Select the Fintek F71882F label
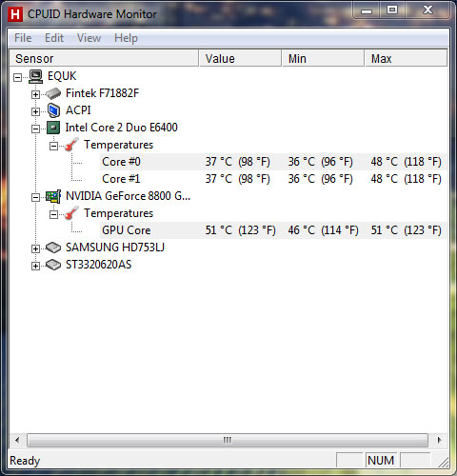This screenshot has height=476, width=457. tap(102, 93)
